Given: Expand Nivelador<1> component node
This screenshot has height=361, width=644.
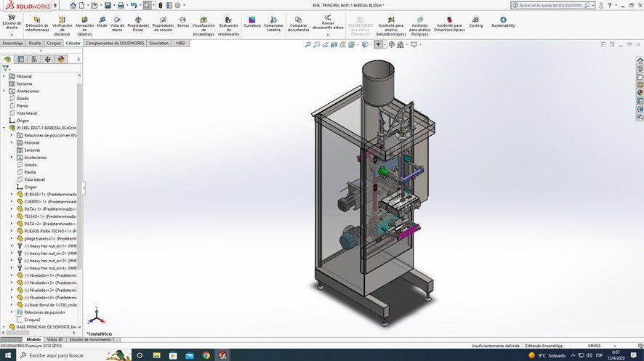Looking at the screenshot, I should (x=12, y=275).
